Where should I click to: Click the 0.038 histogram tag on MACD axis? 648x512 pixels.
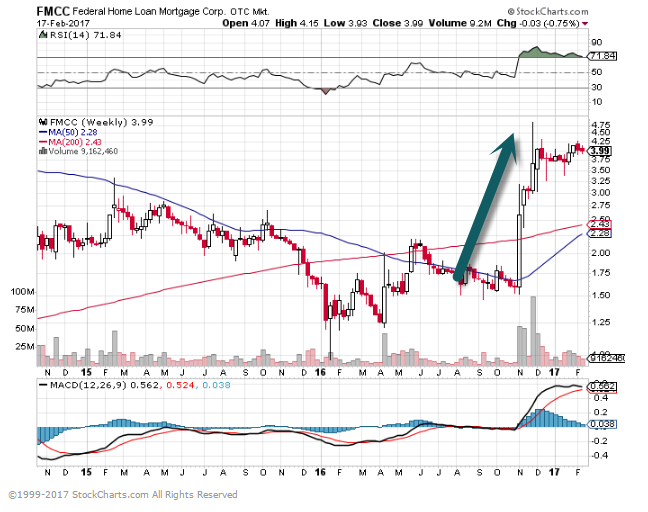coord(603,424)
